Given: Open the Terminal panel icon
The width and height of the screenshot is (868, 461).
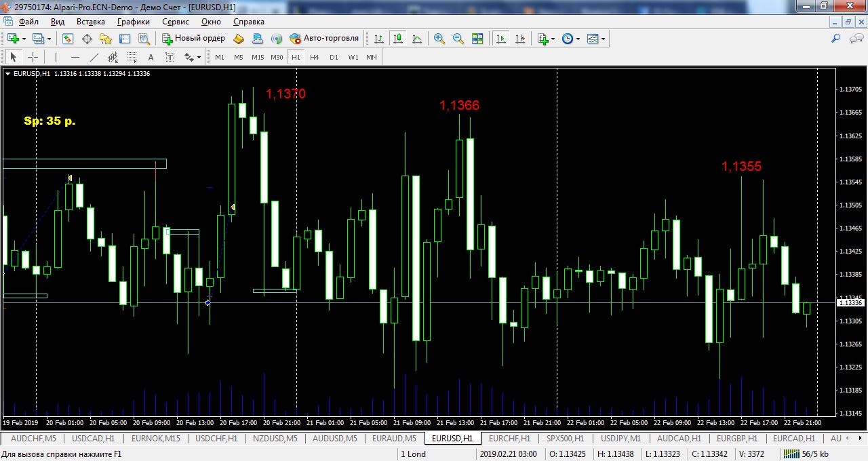Looking at the screenshot, I should click(125, 39).
